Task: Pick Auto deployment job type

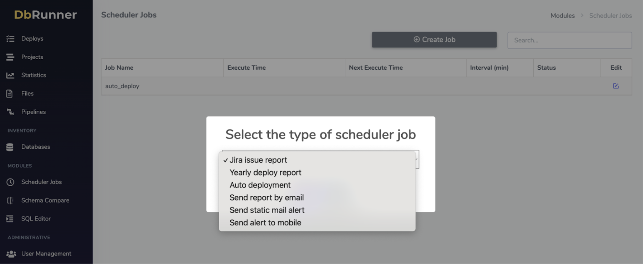Action: click(x=260, y=185)
